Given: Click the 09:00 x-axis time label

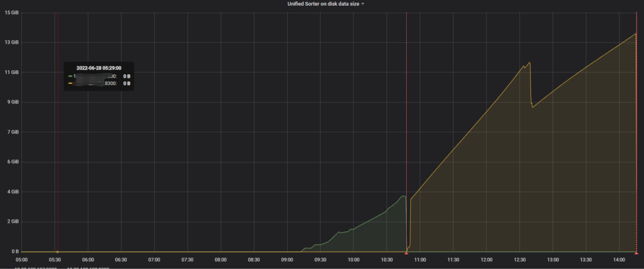Looking at the screenshot, I should (x=287, y=260).
